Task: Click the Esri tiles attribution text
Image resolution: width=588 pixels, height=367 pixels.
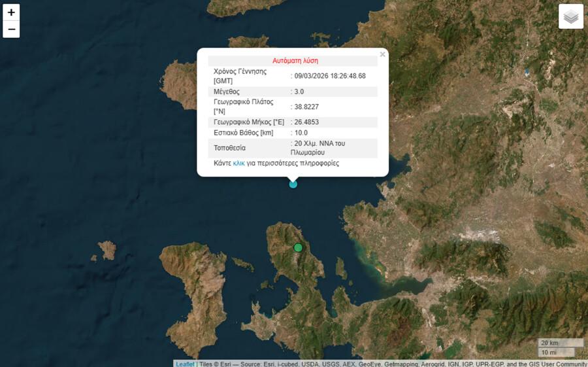Action: coord(392,364)
